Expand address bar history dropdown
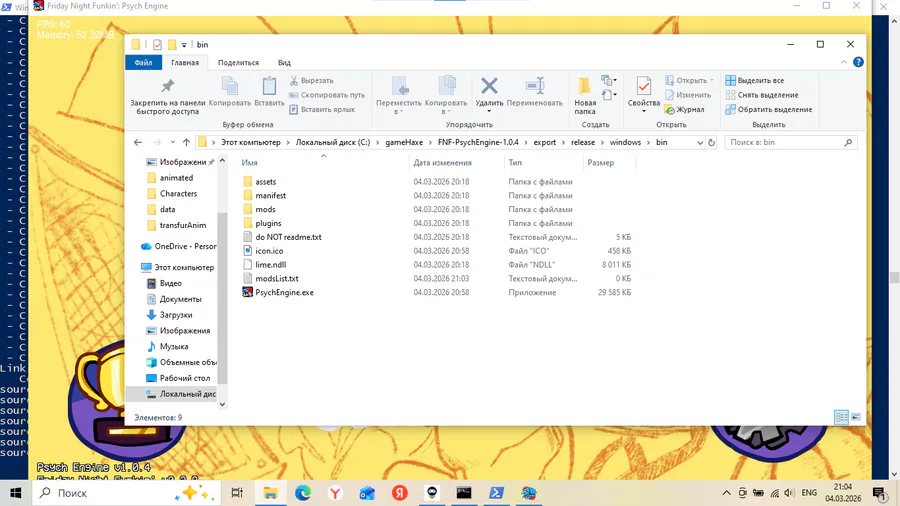The height and width of the screenshot is (506, 900). 700,142
